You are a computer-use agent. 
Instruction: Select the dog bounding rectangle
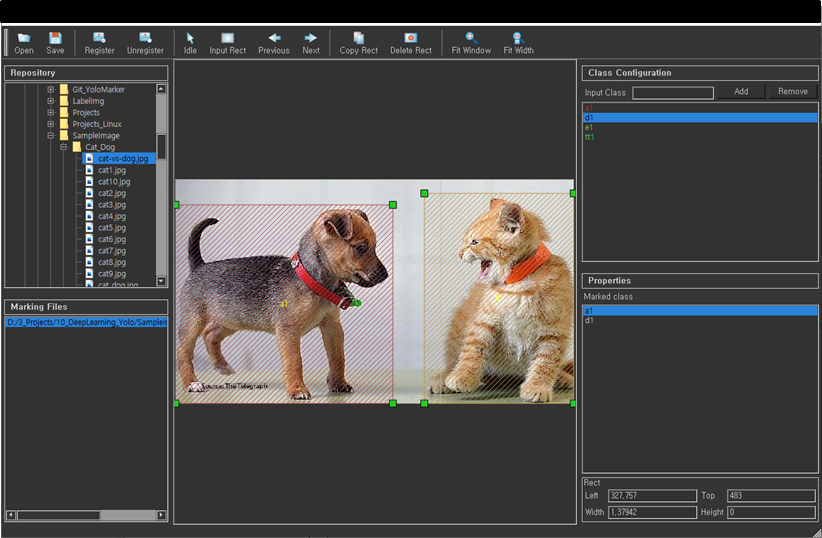coord(285,304)
